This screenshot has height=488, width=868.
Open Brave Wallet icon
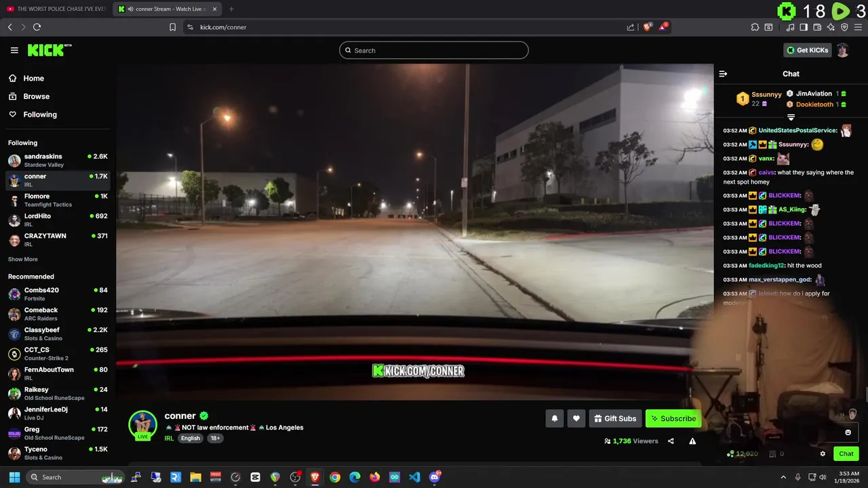tap(817, 27)
